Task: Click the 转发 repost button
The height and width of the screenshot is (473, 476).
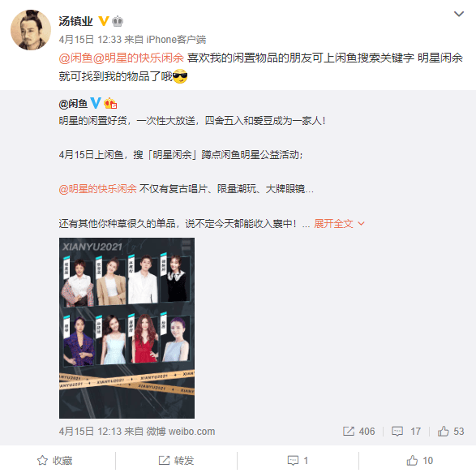Action: 176,461
